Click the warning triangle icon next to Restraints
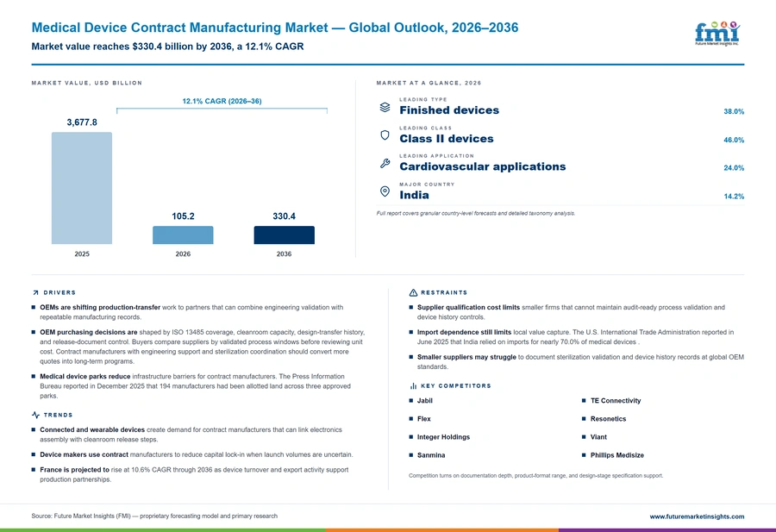This screenshot has width=776, height=532. pyautogui.click(x=413, y=293)
